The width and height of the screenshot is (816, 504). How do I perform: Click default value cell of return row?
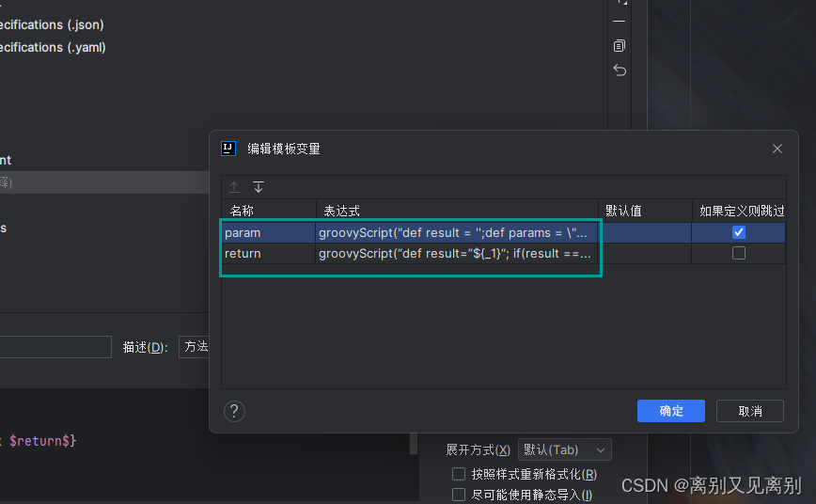click(645, 254)
